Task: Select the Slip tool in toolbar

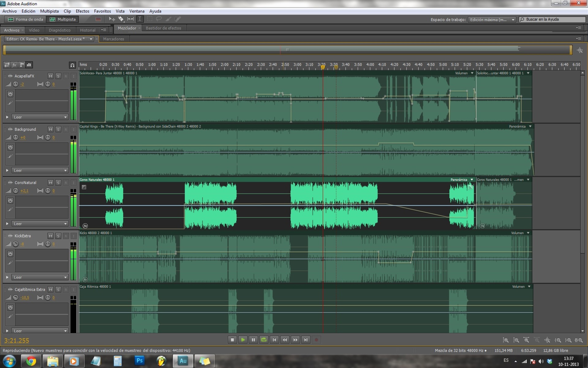Action: pyautogui.click(x=130, y=19)
